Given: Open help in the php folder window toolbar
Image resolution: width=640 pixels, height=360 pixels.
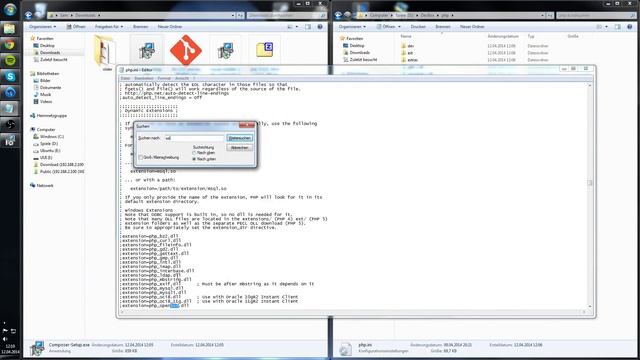Looking at the screenshot, I should tap(629, 27).
